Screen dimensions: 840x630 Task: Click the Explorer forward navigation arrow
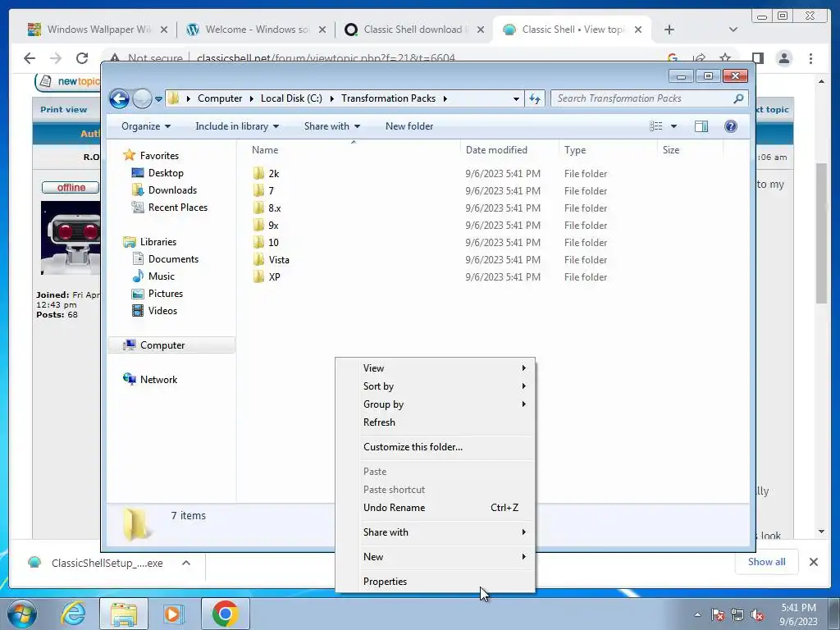(x=143, y=98)
